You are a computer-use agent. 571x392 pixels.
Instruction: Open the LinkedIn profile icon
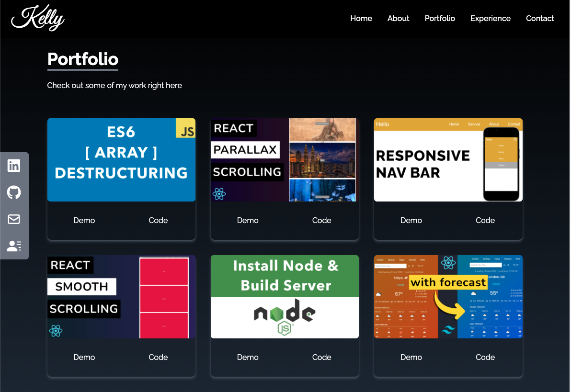click(x=14, y=166)
